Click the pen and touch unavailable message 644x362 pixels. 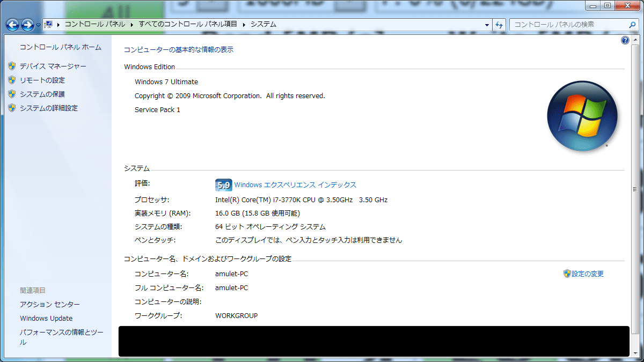[x=309, y=240]
